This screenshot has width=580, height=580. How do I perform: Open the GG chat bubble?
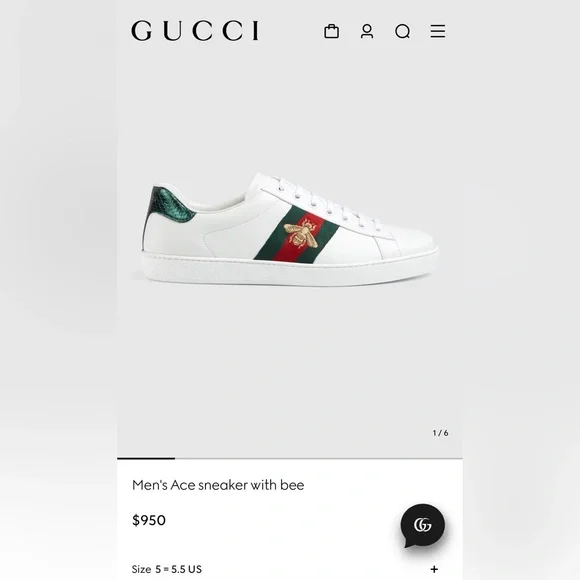[x=423, y=526]
